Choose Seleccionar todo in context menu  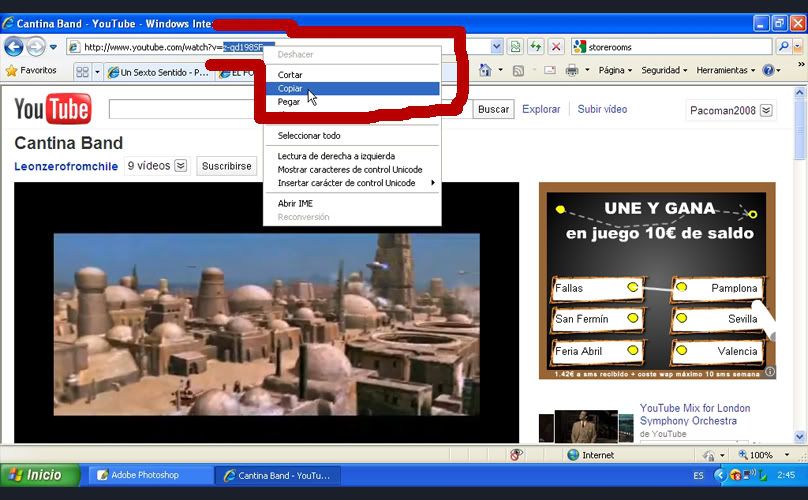pyautogui.click(x=352, y=136)
